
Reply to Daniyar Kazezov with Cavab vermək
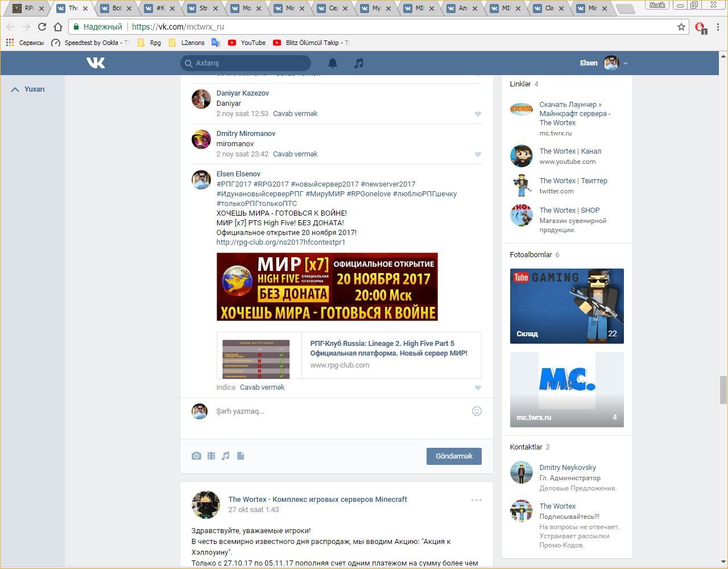295,114
